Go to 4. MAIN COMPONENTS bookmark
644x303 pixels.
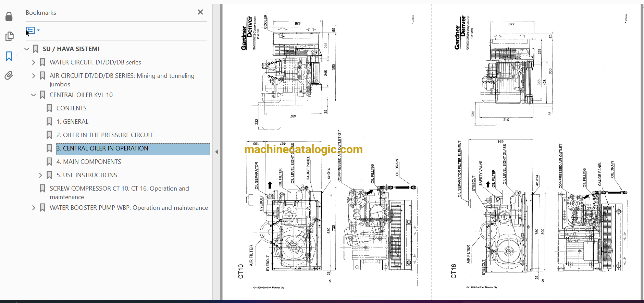click(x=89, y=162)
